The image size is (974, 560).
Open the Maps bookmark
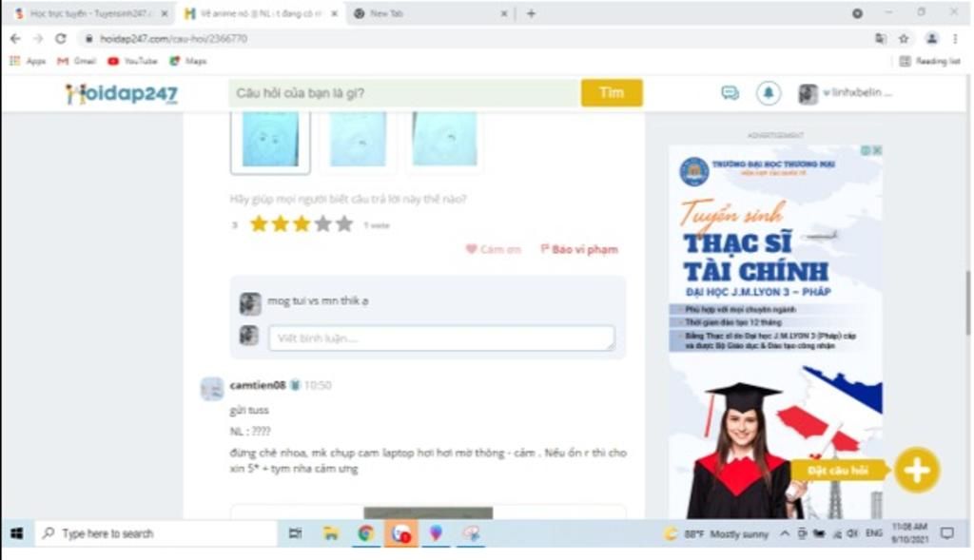click(x=188, y=61)
